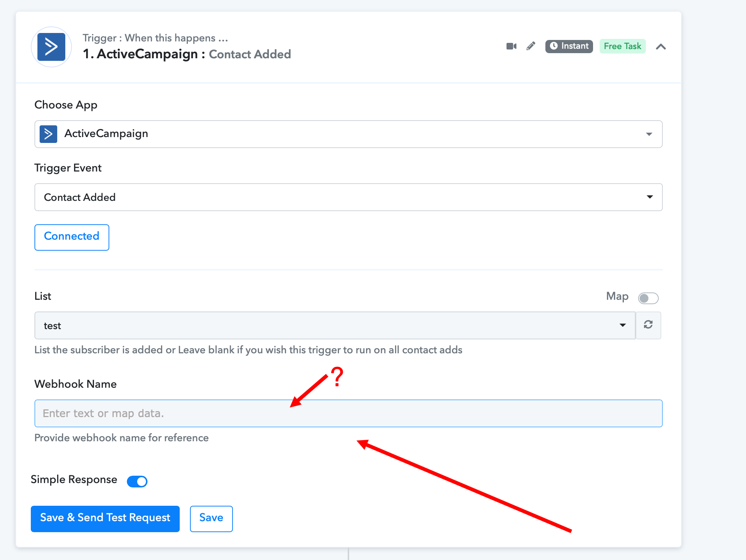
Task: Click the List helper text about contact adds
Action: 248,350
